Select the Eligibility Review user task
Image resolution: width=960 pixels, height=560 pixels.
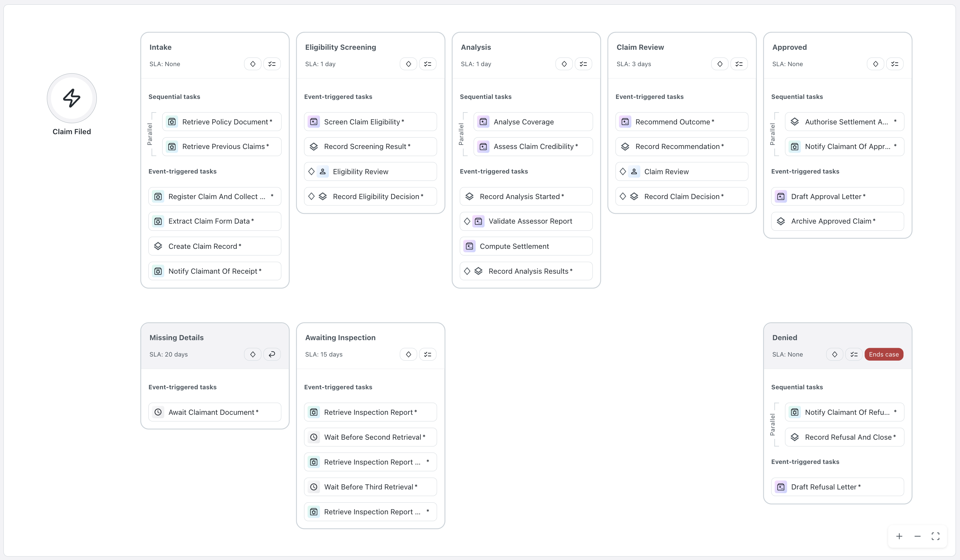(371, 172)
